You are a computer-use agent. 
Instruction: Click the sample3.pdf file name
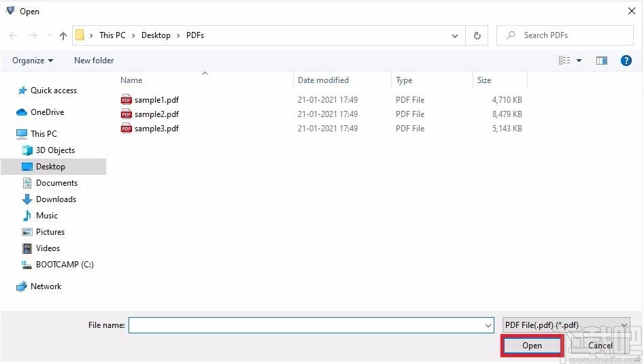[x=156, y=129]
